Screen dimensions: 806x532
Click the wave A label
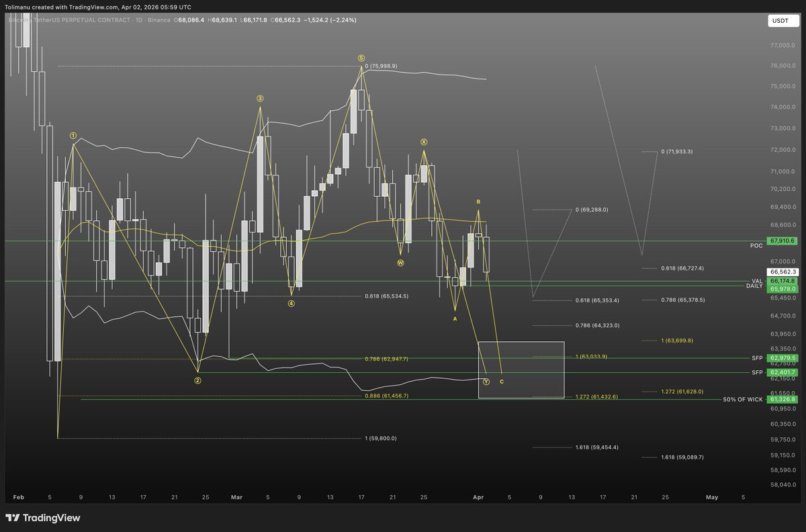tap(455, 318)
